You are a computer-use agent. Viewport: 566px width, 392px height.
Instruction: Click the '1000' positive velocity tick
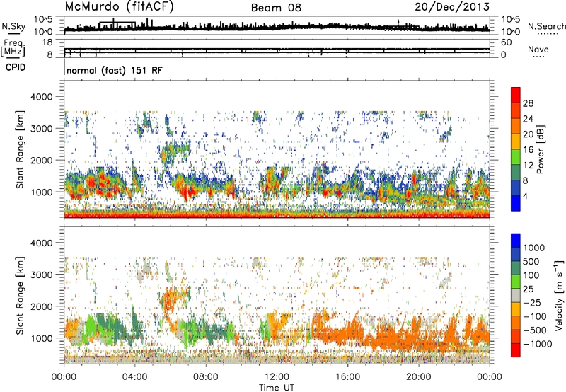click(534, 248)
